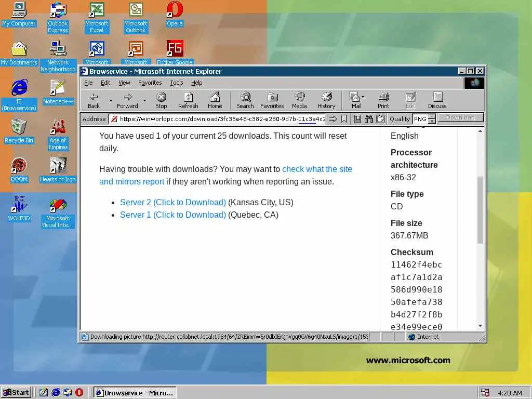Viewport: 532px width, 399px height.
Task: Decrease Quality with the down spinner
Action: 432,121
